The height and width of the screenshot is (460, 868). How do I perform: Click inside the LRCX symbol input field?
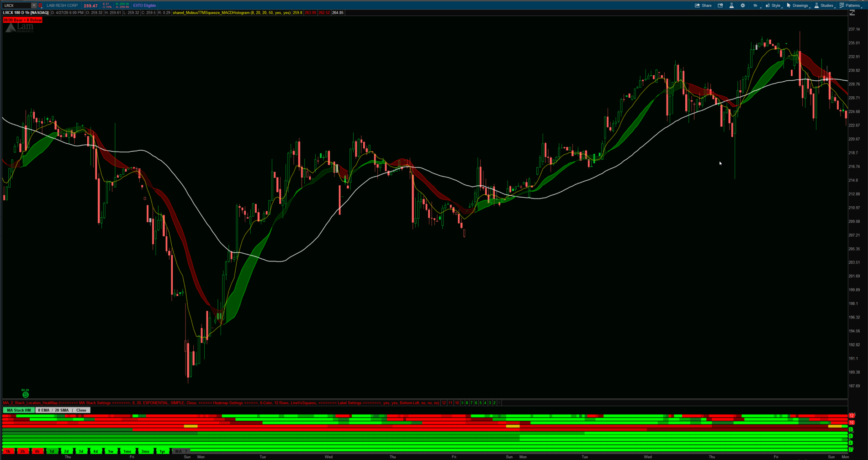click(x=16, y=5)
